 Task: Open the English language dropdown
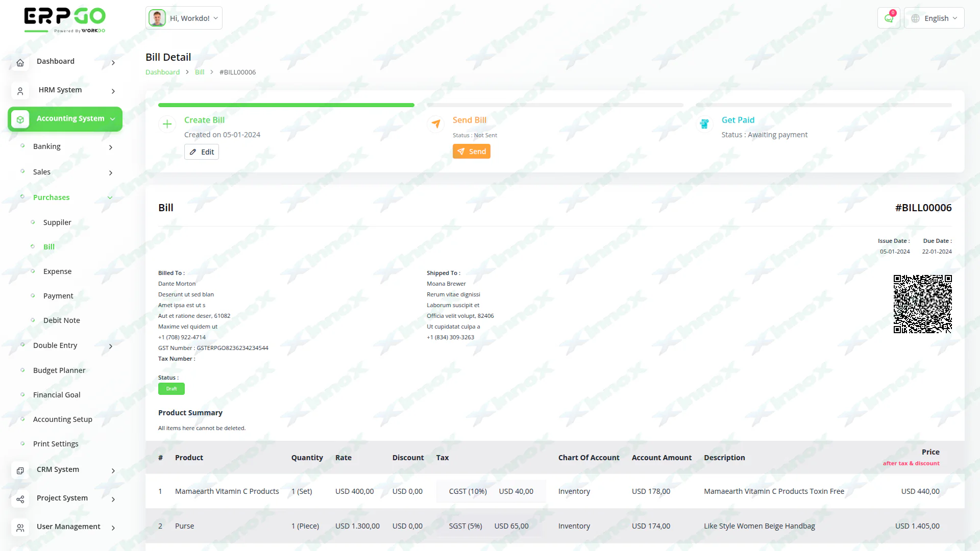[934, 18]
